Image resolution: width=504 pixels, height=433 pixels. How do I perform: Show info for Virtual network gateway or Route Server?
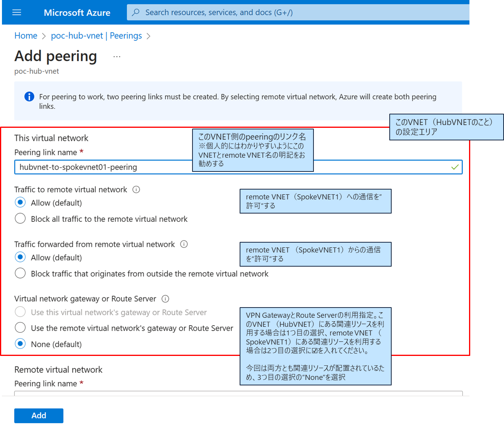pyautogui.click(x=165, y=299)
